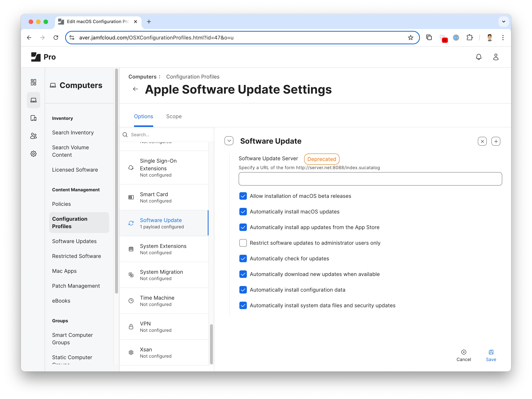Switch to the Scope tab
Image resolution: width=532 pixels, height=399 pixels.
(x=174, y=116)
